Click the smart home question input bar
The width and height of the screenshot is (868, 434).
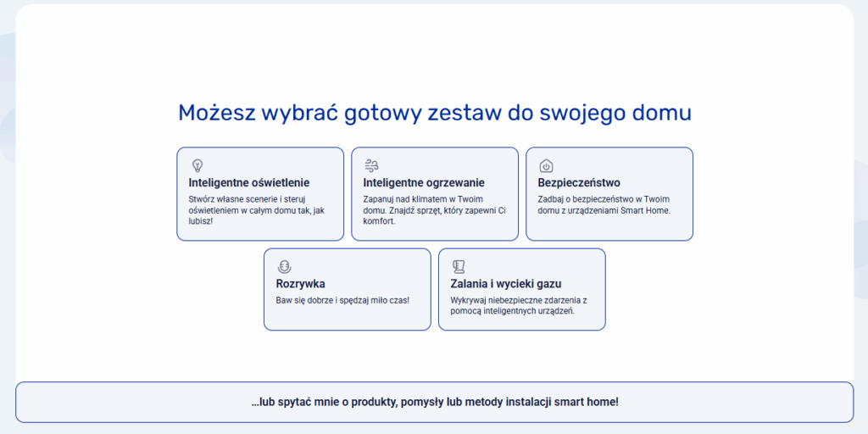click(x=435, y=402)
